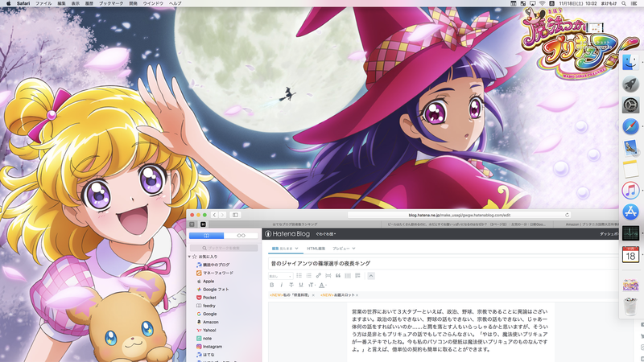The image size is (644, 362).
Task: Open System Preferences gear in Dock
Action: [630, 105]
